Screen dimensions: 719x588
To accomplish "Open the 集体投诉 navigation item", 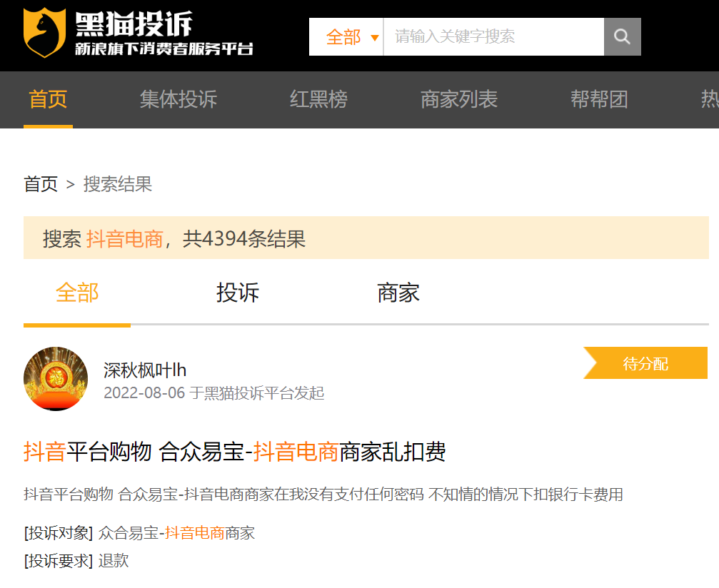I will [x=179, y=99].
